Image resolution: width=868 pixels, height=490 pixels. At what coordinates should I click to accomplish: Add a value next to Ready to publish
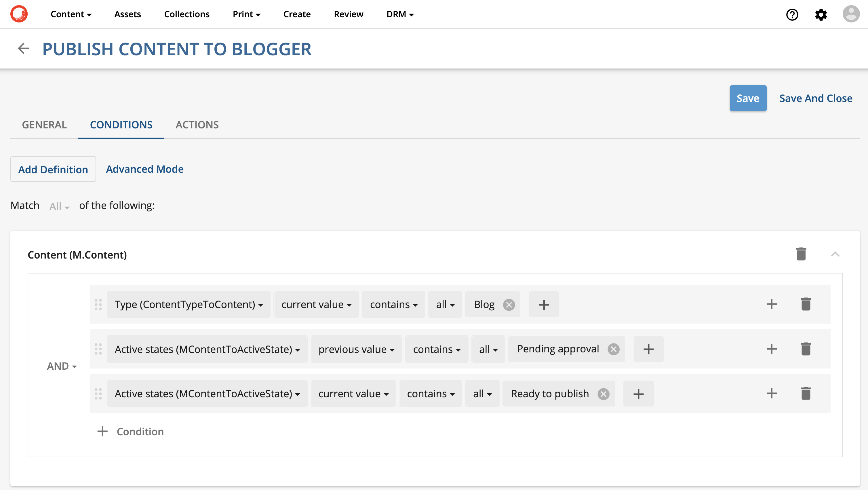(x=638, y=394)
